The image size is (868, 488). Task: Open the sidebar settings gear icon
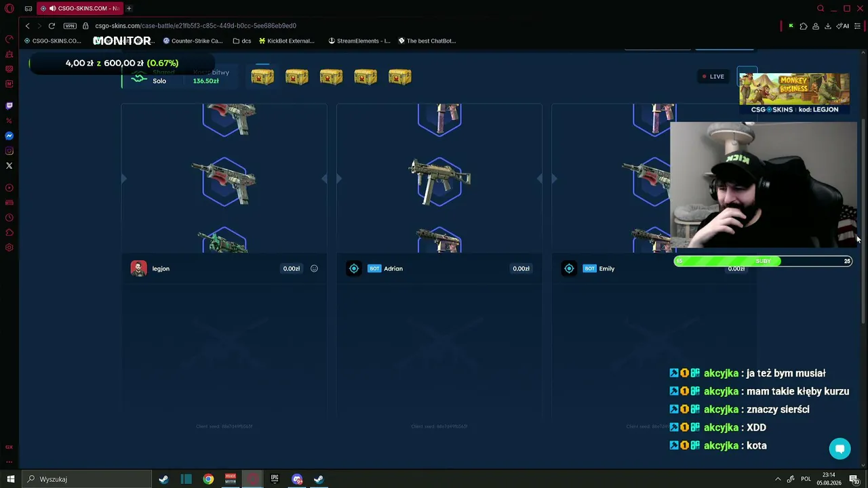point(9,247)
